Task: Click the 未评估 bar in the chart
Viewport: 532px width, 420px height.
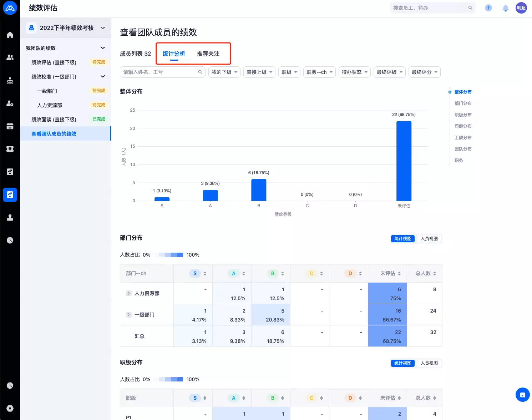Action: 404,161
